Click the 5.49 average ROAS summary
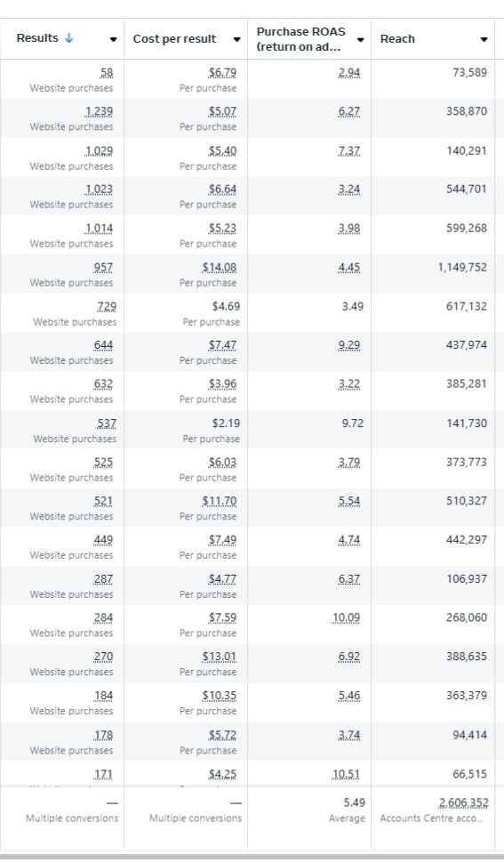Viewport: 504px width, 863px height. point(355,803)
